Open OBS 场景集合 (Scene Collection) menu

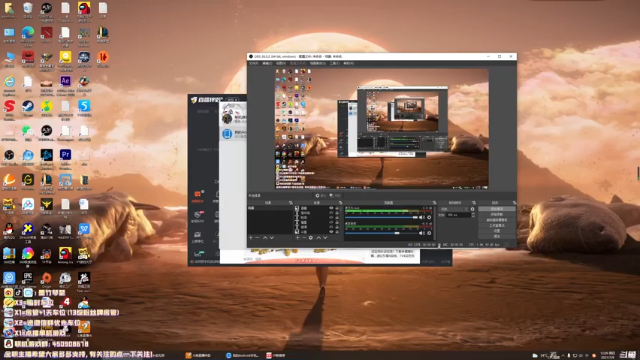point(318,63)
